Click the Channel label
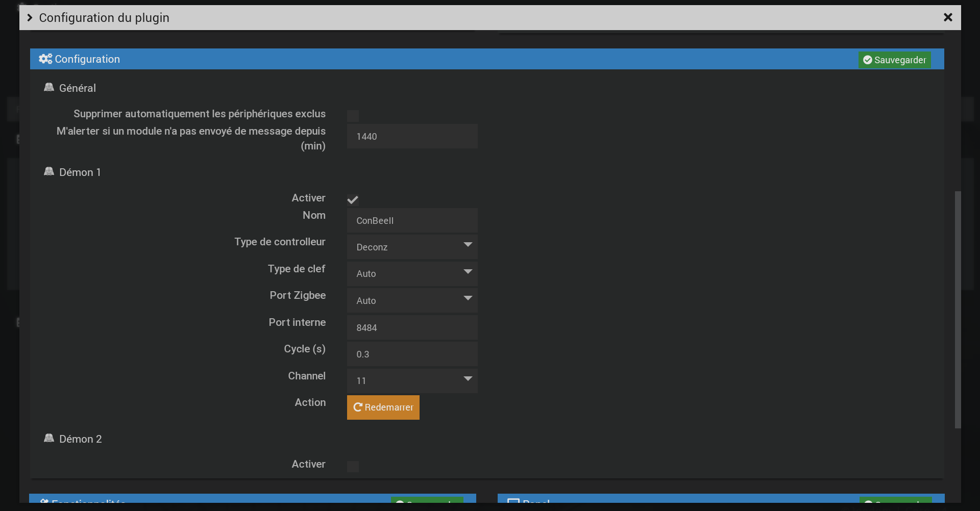 [x=307, y=376]
